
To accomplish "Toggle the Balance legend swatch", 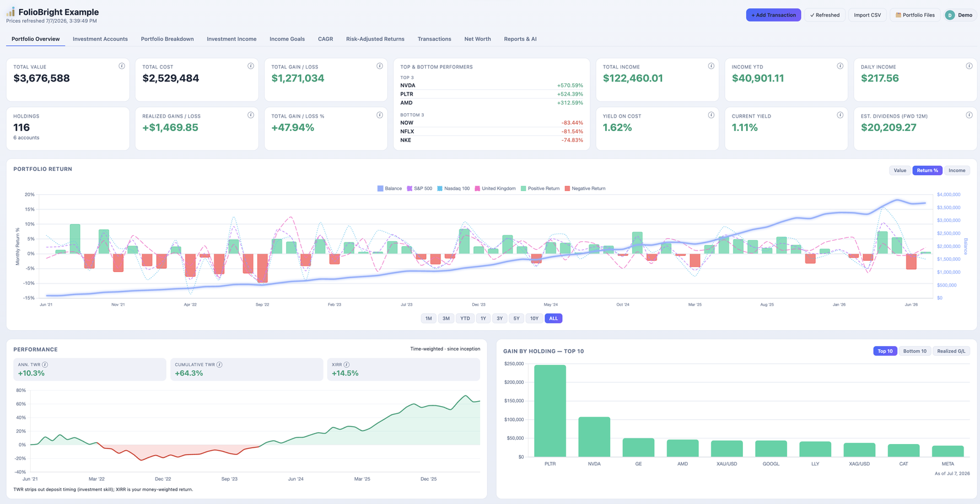I will click(x=380, y=189).
